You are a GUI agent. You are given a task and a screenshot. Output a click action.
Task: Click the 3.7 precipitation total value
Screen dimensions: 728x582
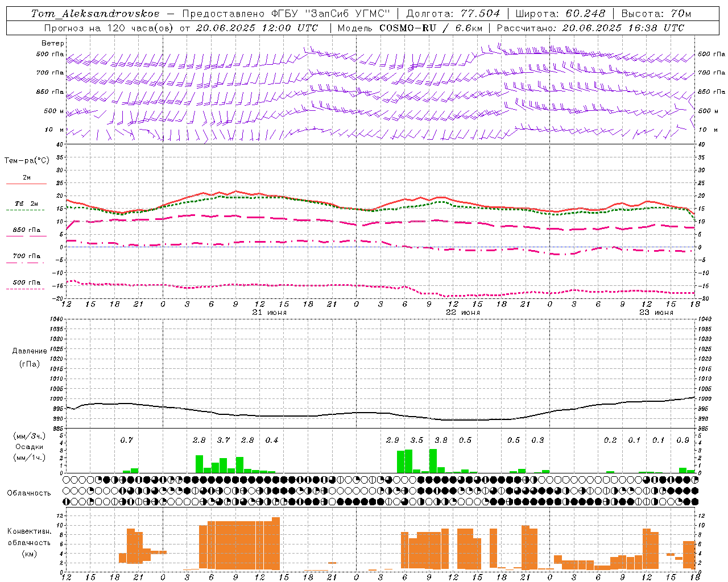(x=224, y=440)
